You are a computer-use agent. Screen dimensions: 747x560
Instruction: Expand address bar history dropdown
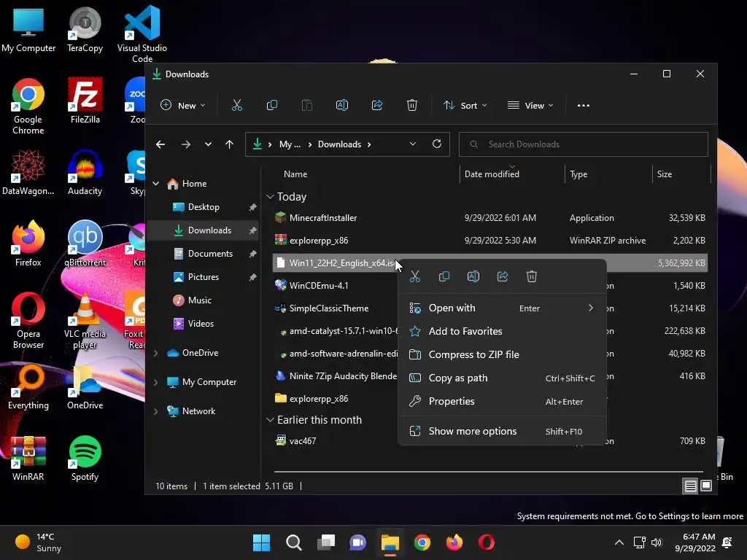click(413, 144)
